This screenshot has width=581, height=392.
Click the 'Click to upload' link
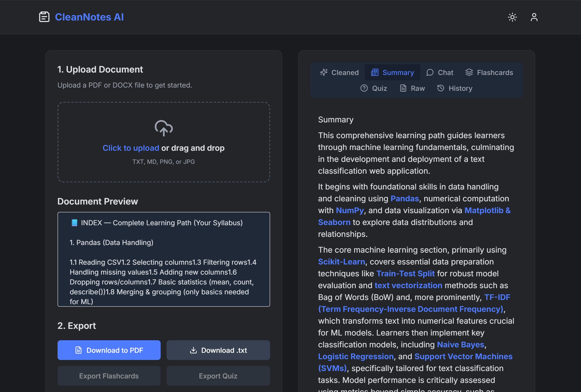point(131,148)
